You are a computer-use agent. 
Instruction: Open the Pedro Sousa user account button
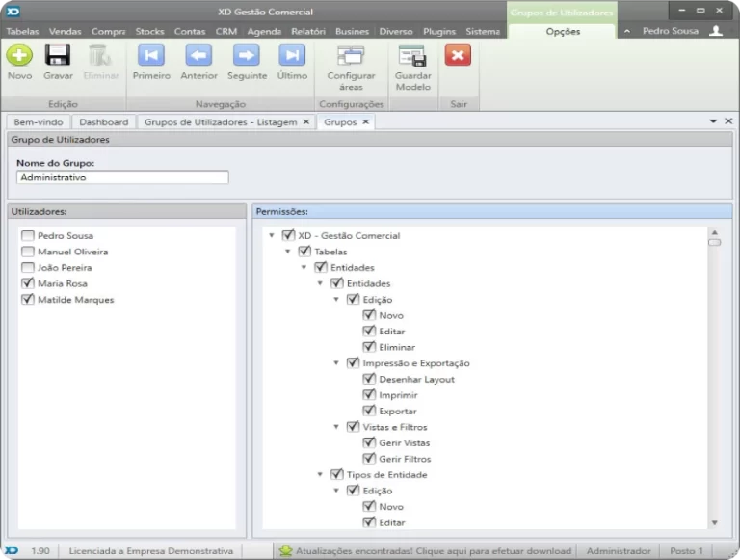[x=681, y=31]
